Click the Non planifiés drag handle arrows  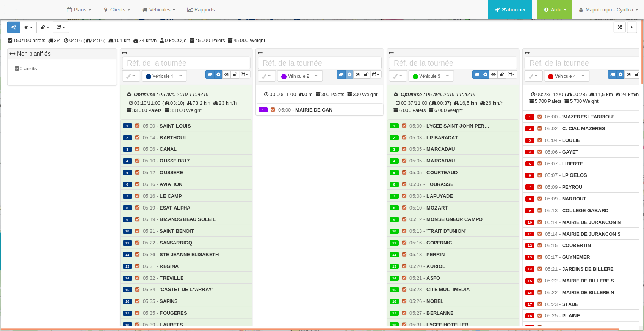13,54
